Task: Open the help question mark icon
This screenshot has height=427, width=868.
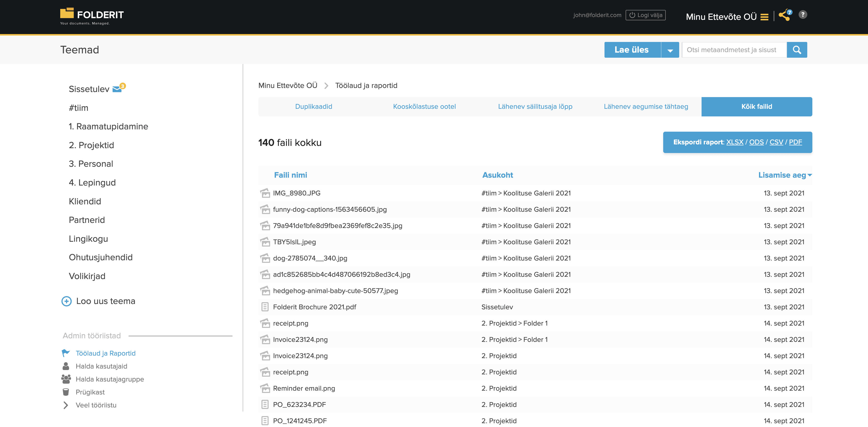Action: (x=803, y=15)
